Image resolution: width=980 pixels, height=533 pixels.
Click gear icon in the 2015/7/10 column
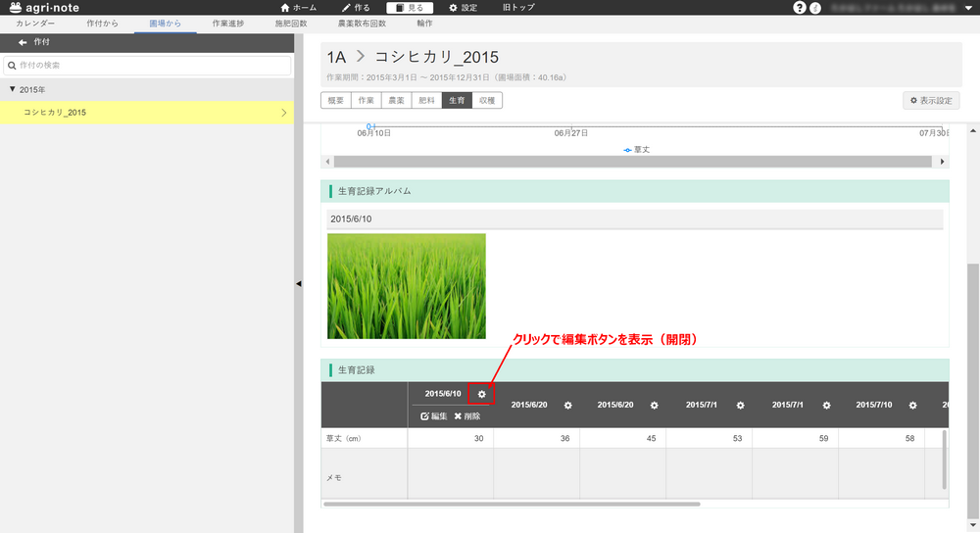(912, 406)
